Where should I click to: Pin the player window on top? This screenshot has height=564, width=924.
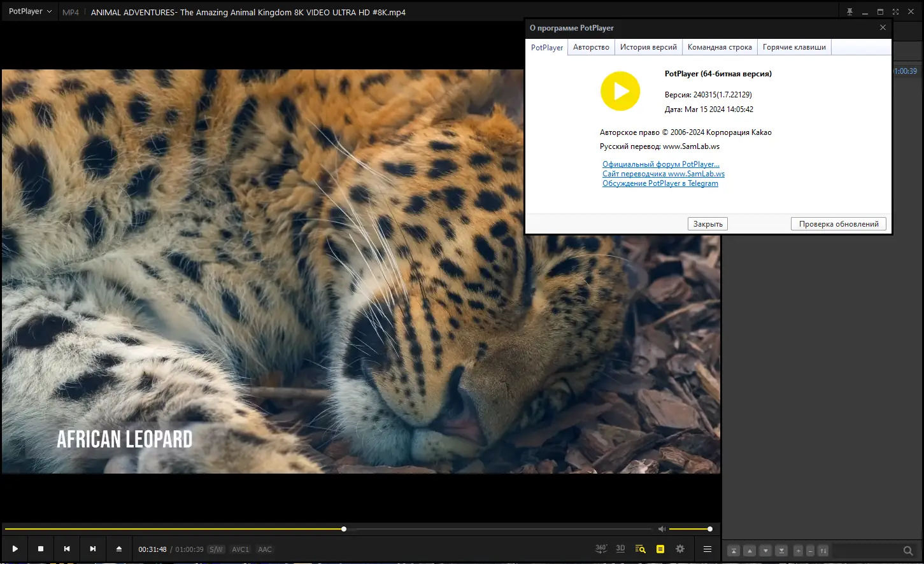[x=849, y=12]
